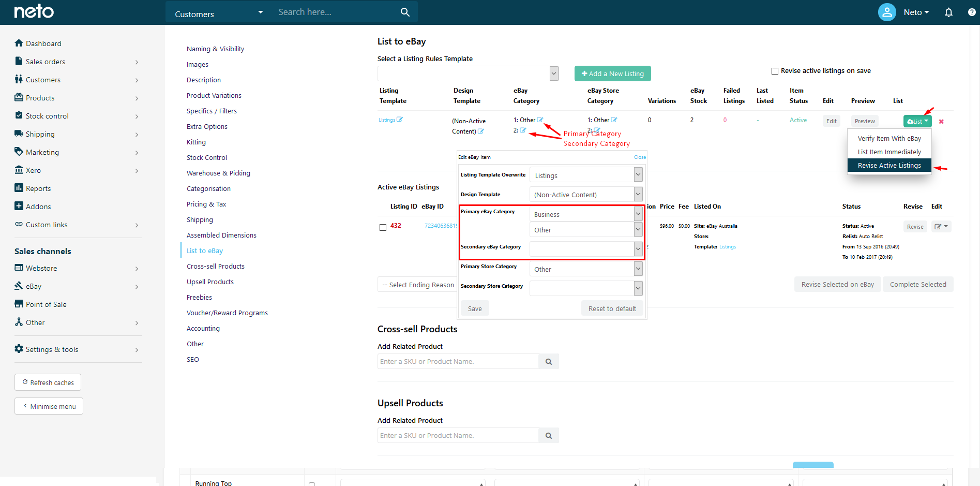Image resolution: width=980 pixels, height=486 pixels.
Task: Click the Webstore icon in Sales channels
Action: (x=19, y=268)
